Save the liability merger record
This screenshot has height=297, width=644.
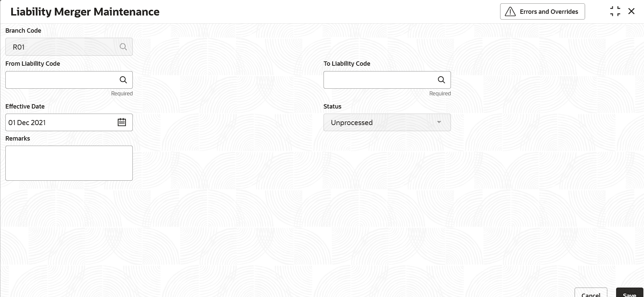coord(629,293)
